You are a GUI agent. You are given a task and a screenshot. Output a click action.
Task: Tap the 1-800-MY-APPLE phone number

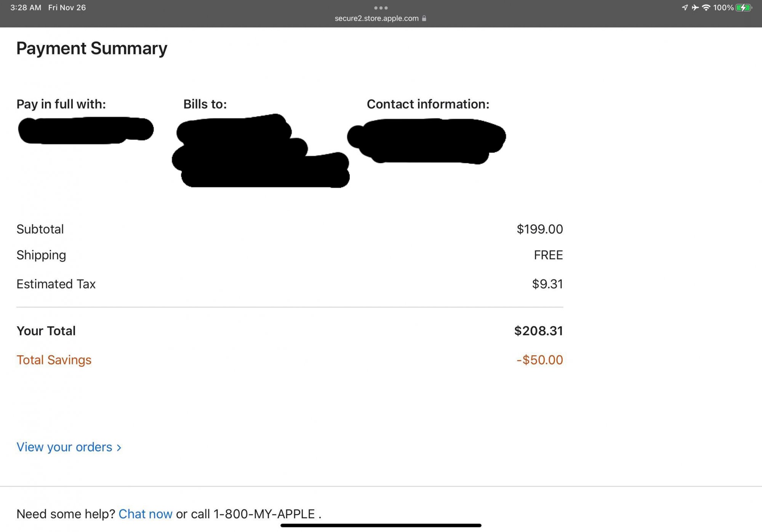click(264, 514)
